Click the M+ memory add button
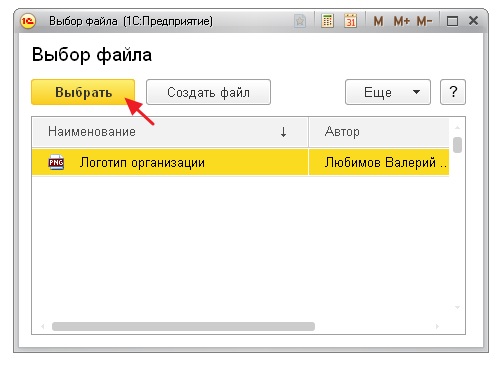 coord(401,22)
